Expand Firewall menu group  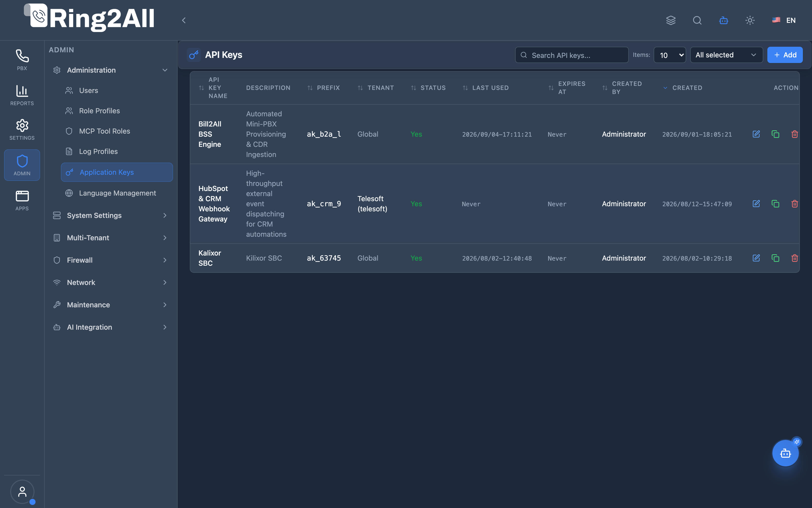(110, 260)
